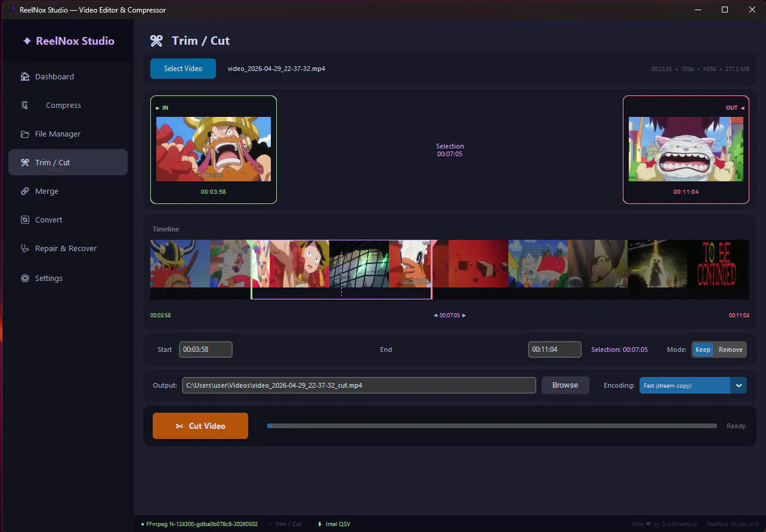Click the Output file path field

(359, 385)
